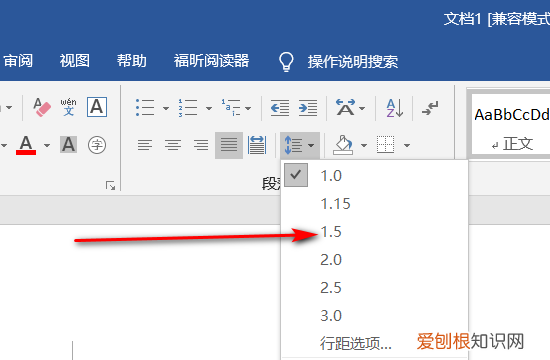Click the lightbulb Tell Me icon
Image resolution: width=550 pixels, height=360 pixels.
[x=286, y=62]
